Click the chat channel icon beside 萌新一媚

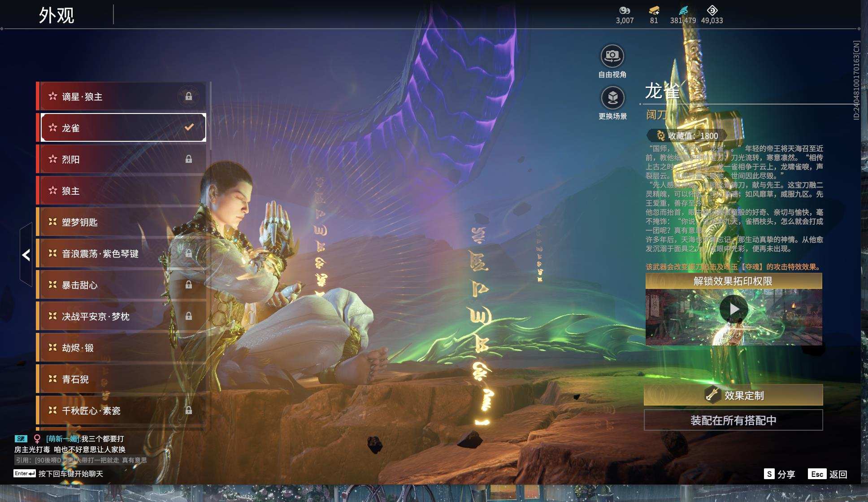(x=21, y=439)
